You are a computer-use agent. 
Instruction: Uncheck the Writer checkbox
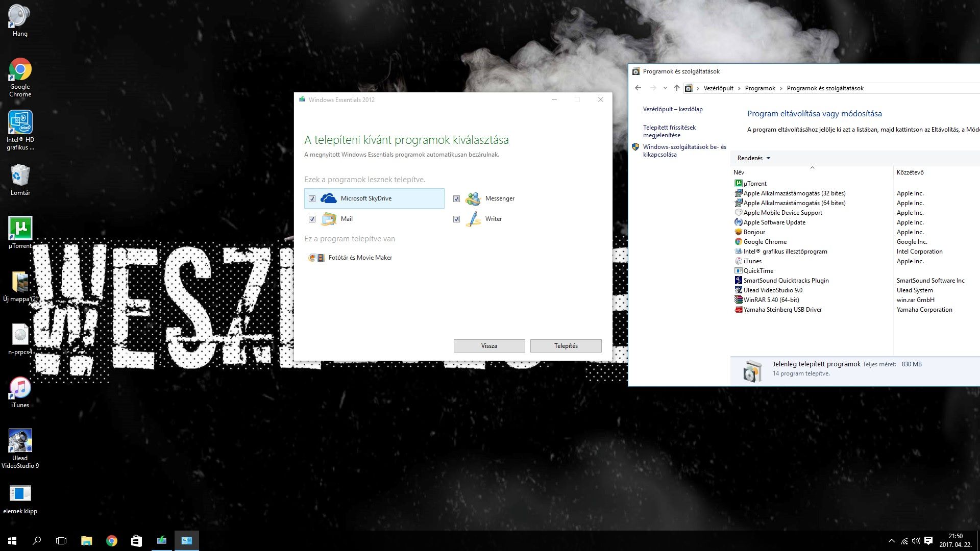point(456,219)
